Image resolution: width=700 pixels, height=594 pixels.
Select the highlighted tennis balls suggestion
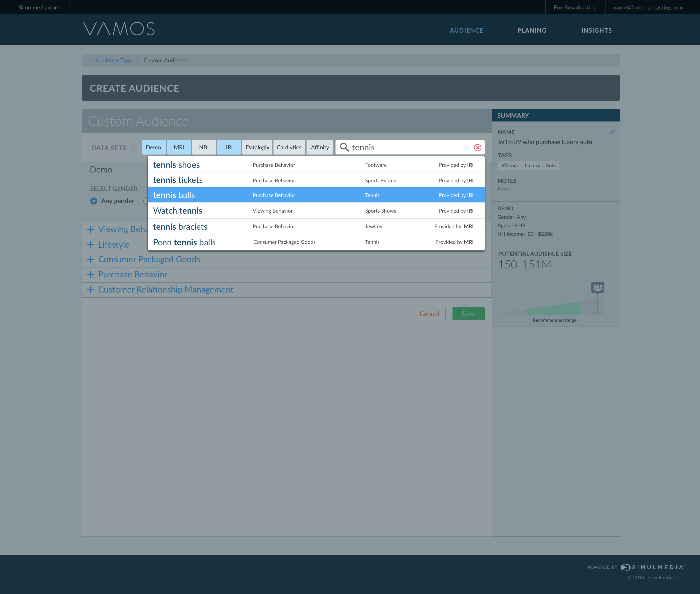coord(316,195)
